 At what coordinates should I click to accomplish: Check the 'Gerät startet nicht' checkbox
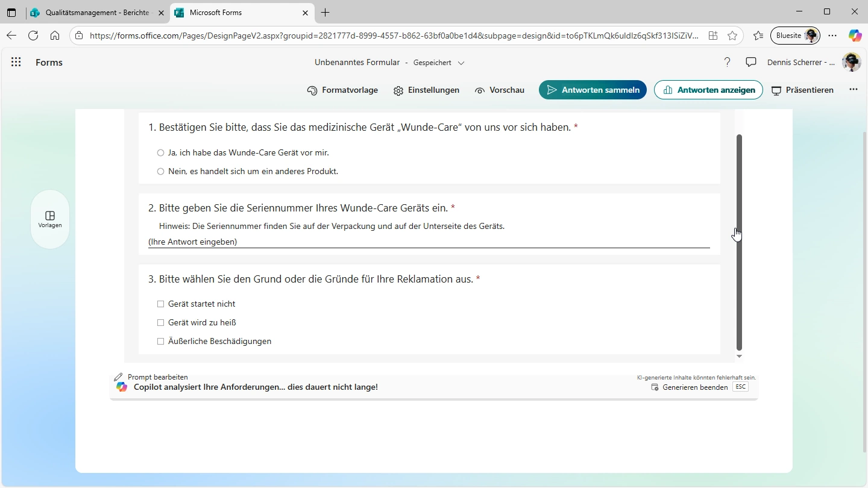[160, 304]
